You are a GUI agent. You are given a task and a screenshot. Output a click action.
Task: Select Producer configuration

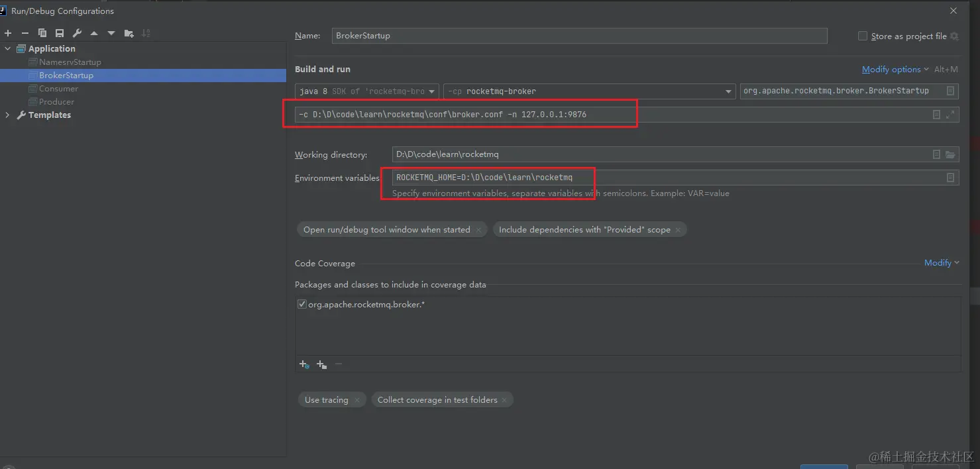tap(56, 102)
